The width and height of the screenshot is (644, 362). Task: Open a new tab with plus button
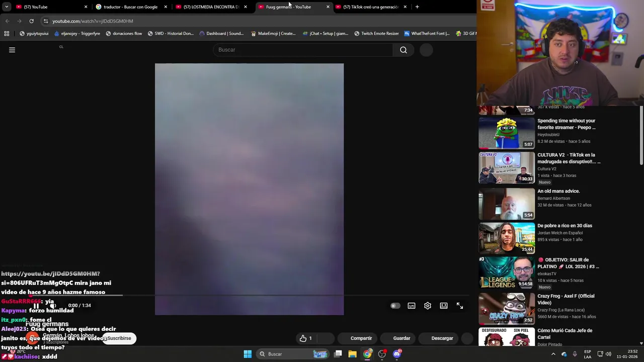pyautogui.click(x=417, y=7)
